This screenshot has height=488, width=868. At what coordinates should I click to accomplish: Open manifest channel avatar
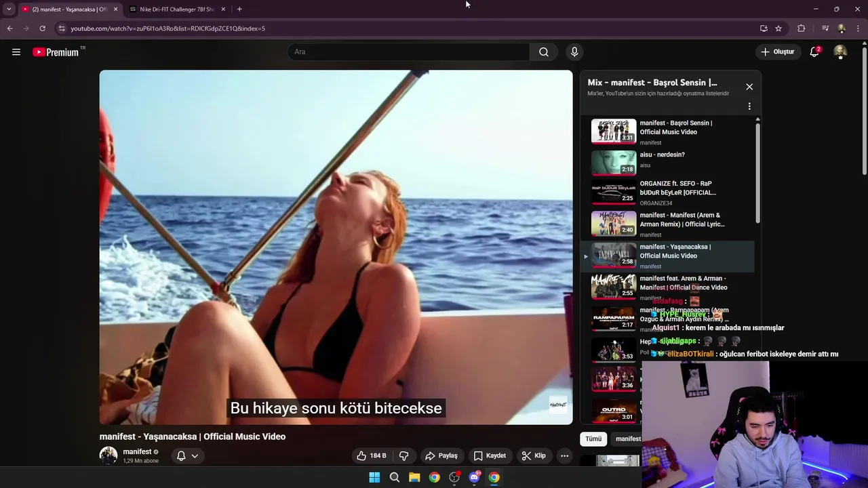coord(108,455)
